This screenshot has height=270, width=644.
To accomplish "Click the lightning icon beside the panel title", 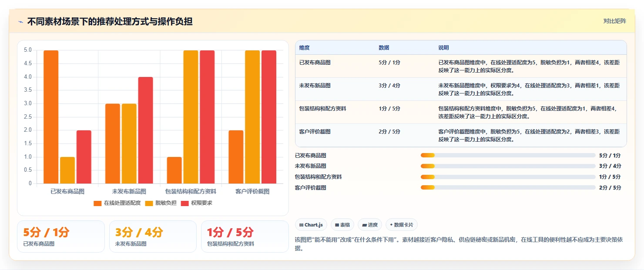I will tap(20, 22).
